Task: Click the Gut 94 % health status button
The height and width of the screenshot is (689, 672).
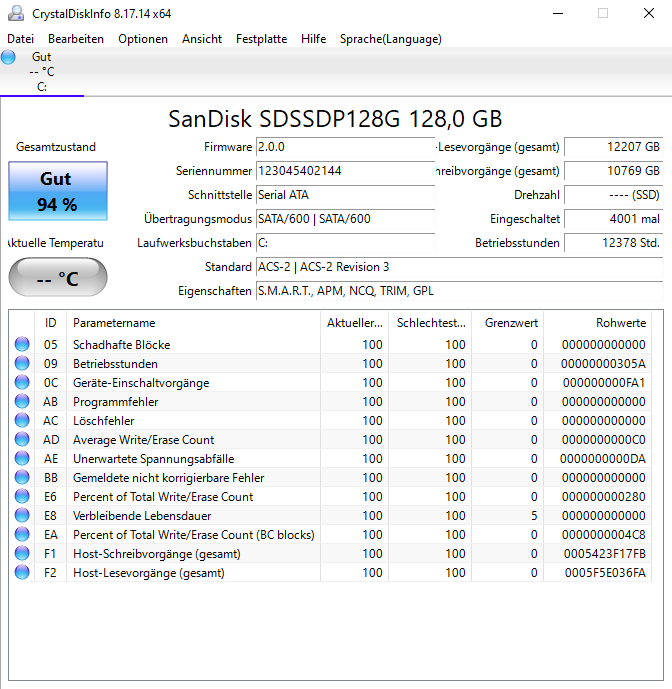Action: coord(58,191)
